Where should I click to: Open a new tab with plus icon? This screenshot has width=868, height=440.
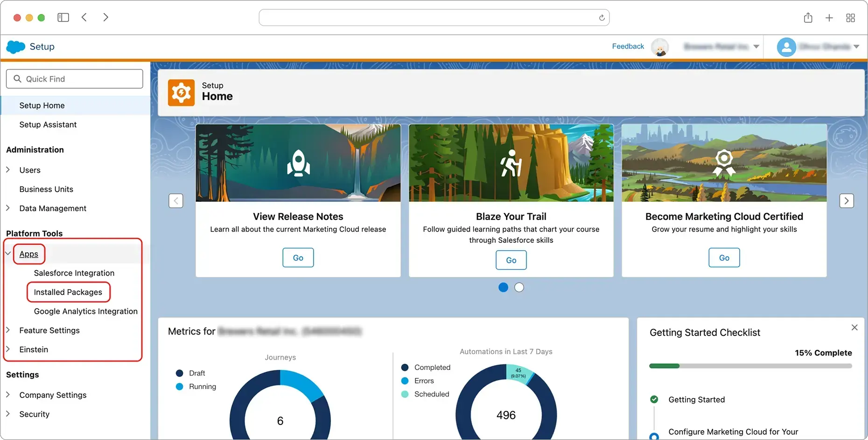829,18
